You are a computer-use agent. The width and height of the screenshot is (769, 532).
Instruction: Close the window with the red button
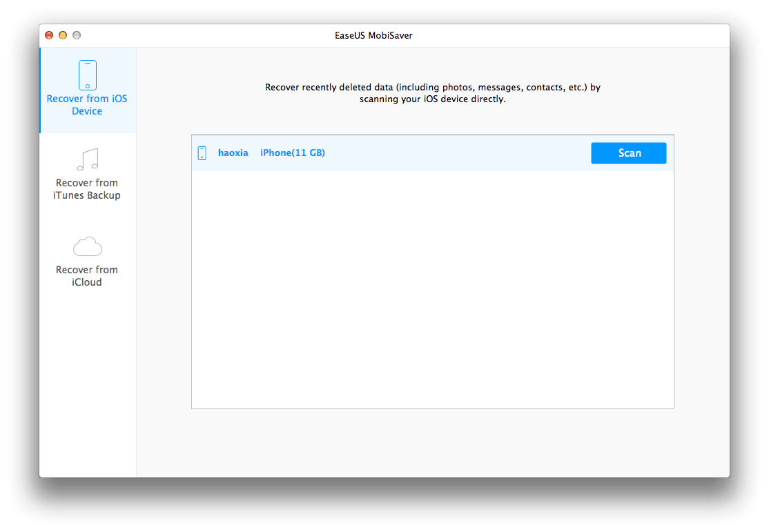(49, 35)
